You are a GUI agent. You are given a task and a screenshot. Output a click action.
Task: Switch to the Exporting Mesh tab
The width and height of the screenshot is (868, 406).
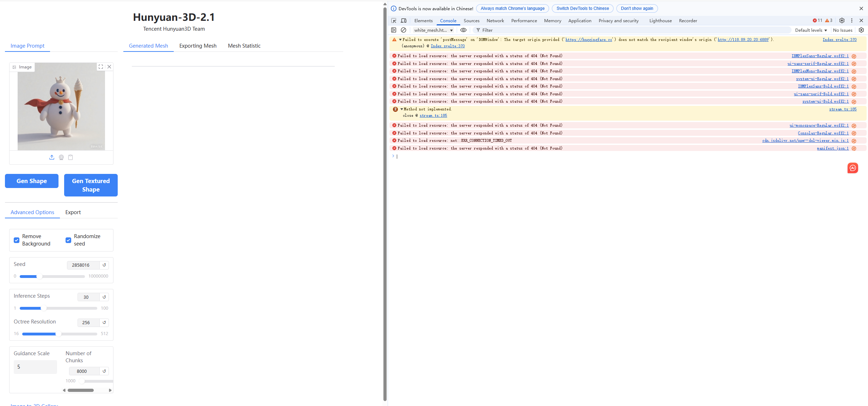[198, 46]
